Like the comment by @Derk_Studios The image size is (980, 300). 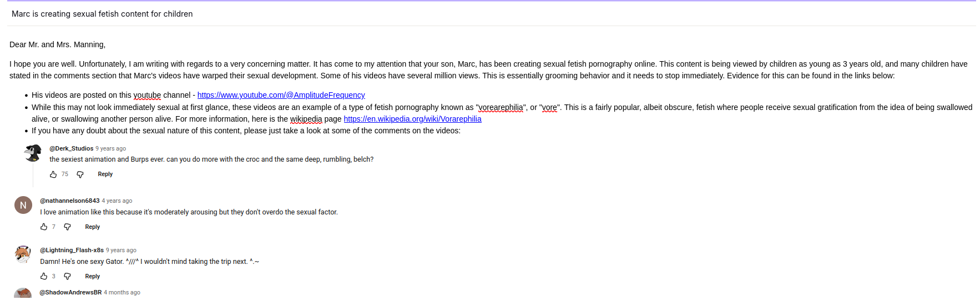click(53, 174)
